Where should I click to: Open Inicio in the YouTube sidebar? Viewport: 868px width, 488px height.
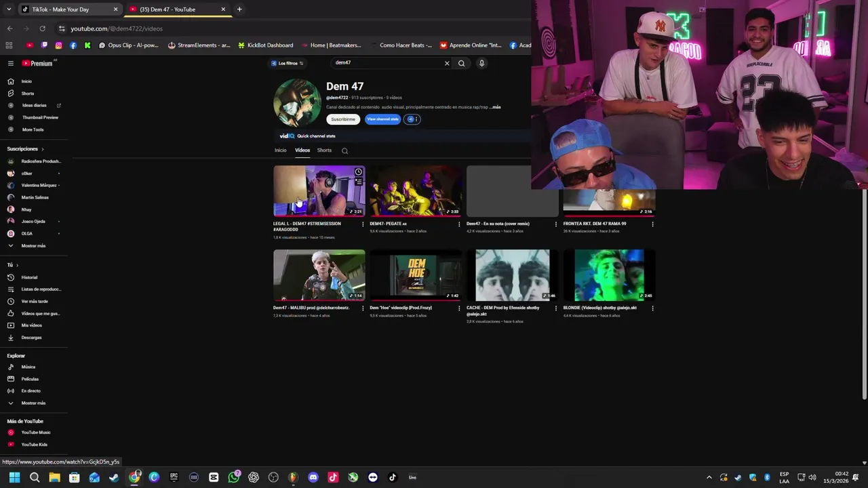[x=26, y=81]
